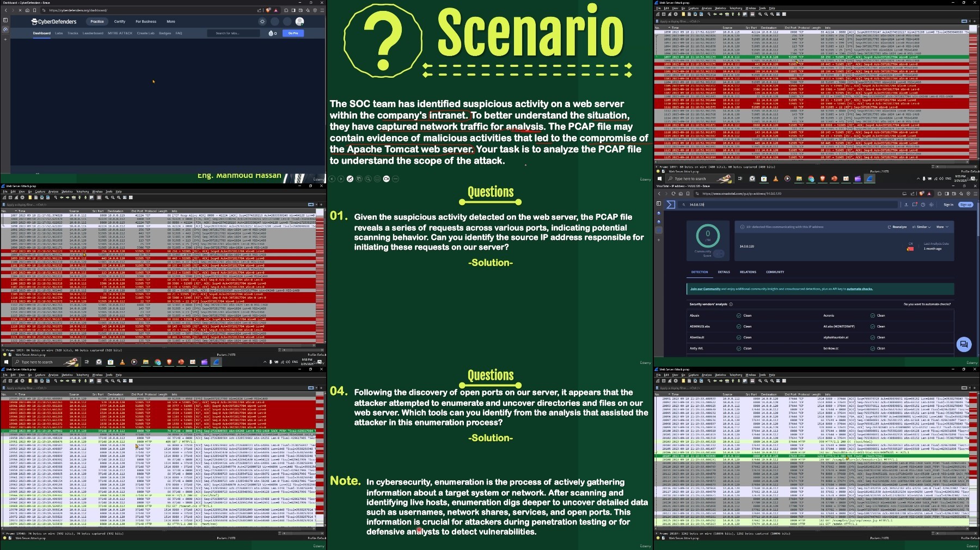Image resolution: width=980 pixels, height=550 pixels.
Task: Open the VirusTotal help question-mark icon
Action: click(923, 205)
